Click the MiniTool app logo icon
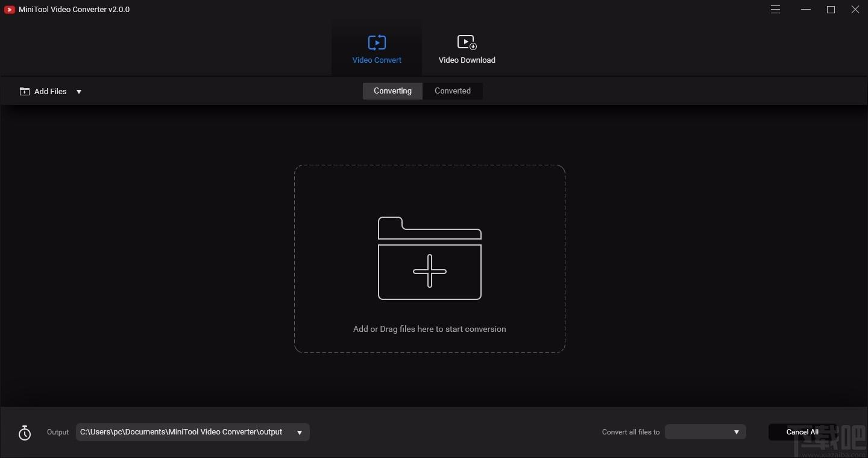Viewport: 868px width, 458px height. pyautogui.click(x=9, y=10)
